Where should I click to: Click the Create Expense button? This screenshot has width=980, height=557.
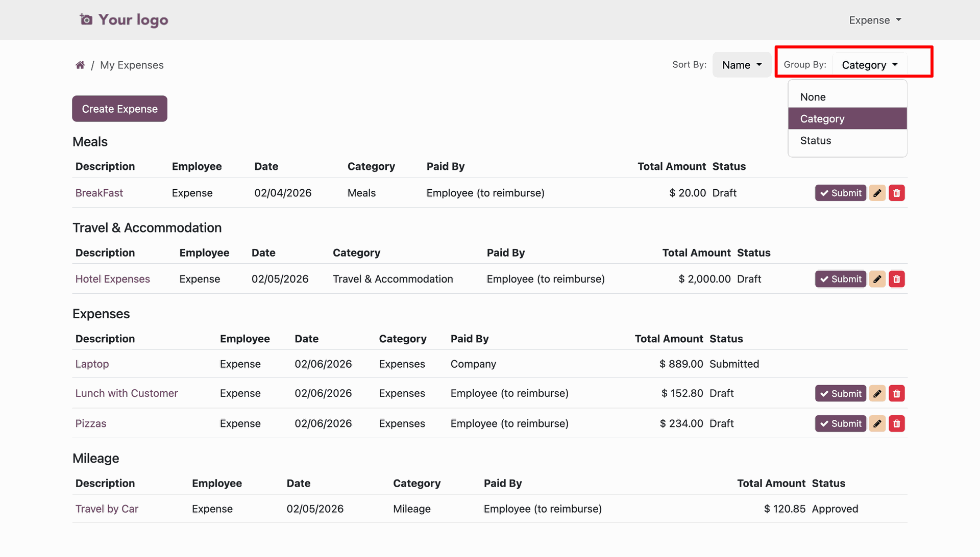pos(119,109)
